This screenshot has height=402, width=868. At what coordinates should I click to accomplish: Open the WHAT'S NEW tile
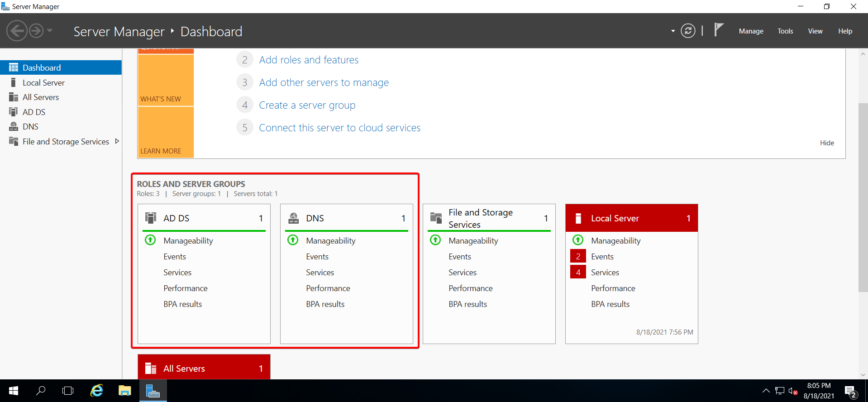166,80
